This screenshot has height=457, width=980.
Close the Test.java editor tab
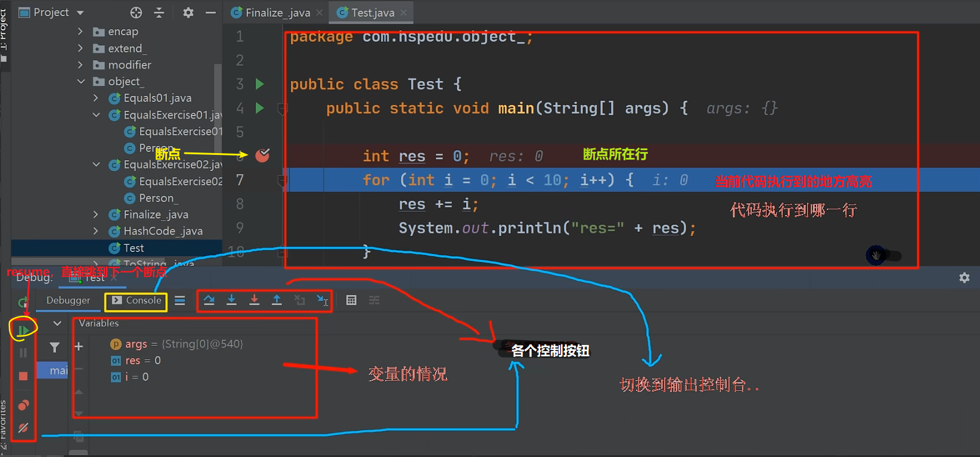tap(404, 13)
